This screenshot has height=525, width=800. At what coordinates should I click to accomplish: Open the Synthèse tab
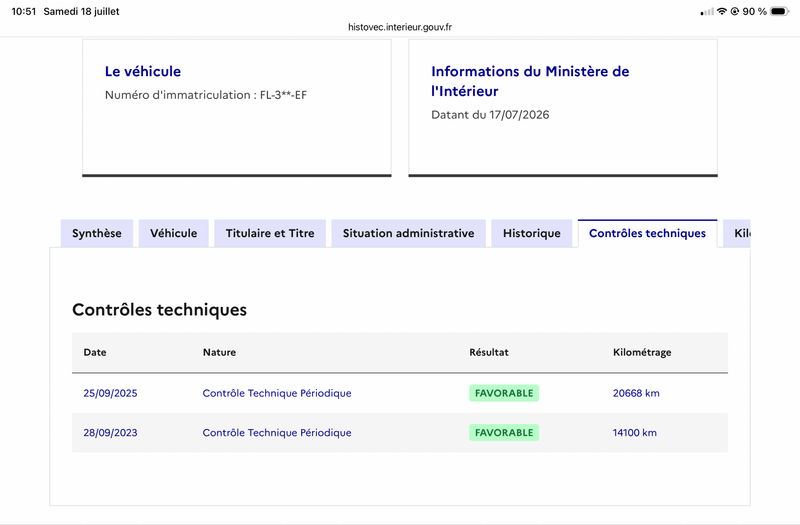coord(97,234)
